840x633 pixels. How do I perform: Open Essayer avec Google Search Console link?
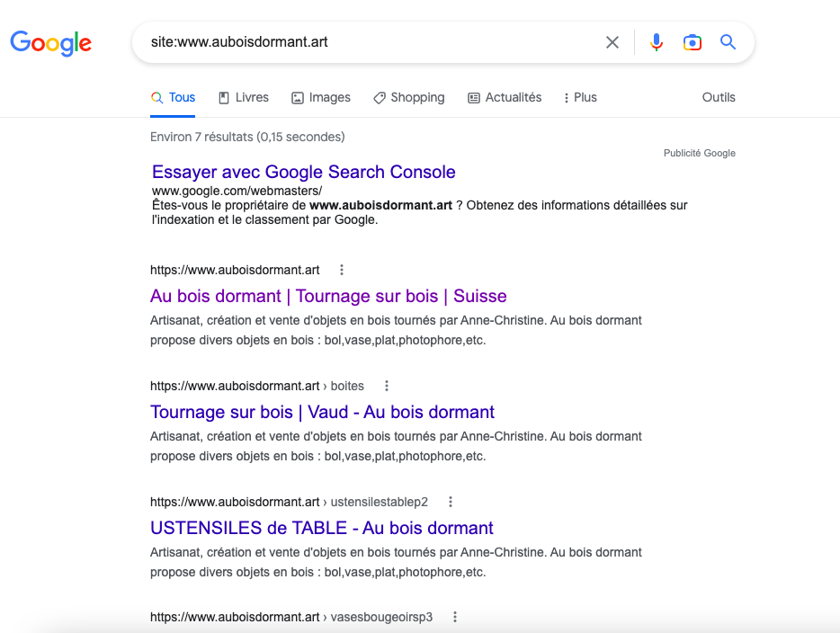(304, 172)
